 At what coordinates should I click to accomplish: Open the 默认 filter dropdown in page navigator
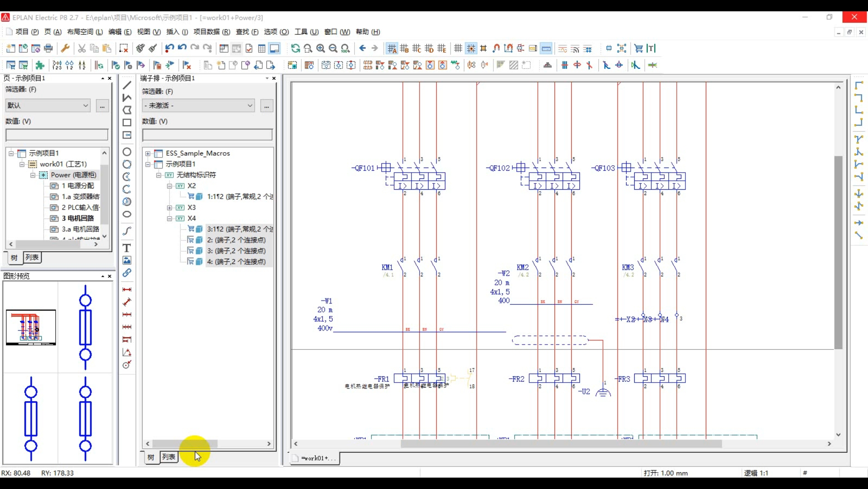point(48,105)
